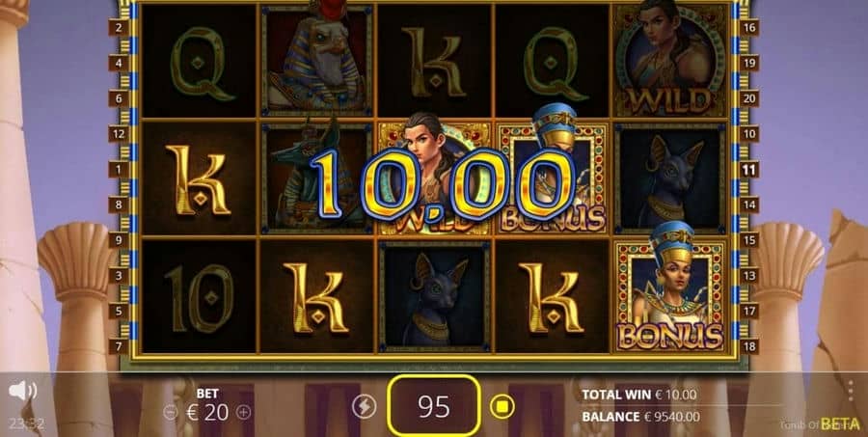This screenshot has width=868, height=437.
Task: Select payline number 11 marker
Action: pos(748,170)
